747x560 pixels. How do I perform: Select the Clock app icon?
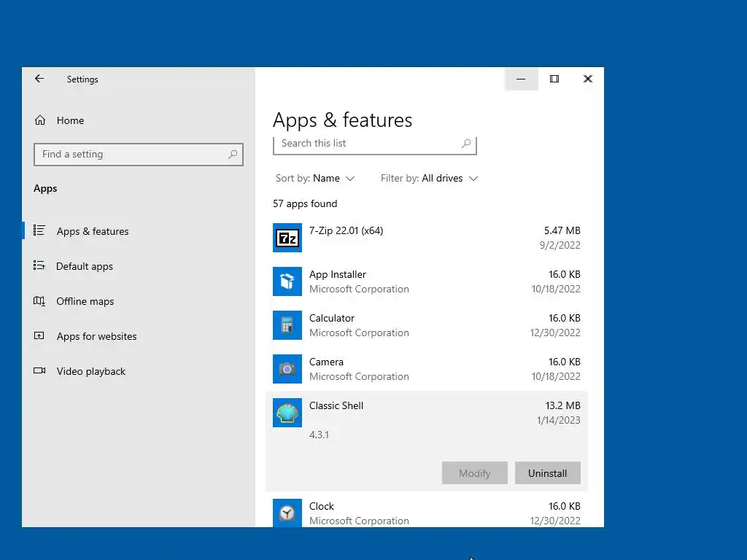287,513
